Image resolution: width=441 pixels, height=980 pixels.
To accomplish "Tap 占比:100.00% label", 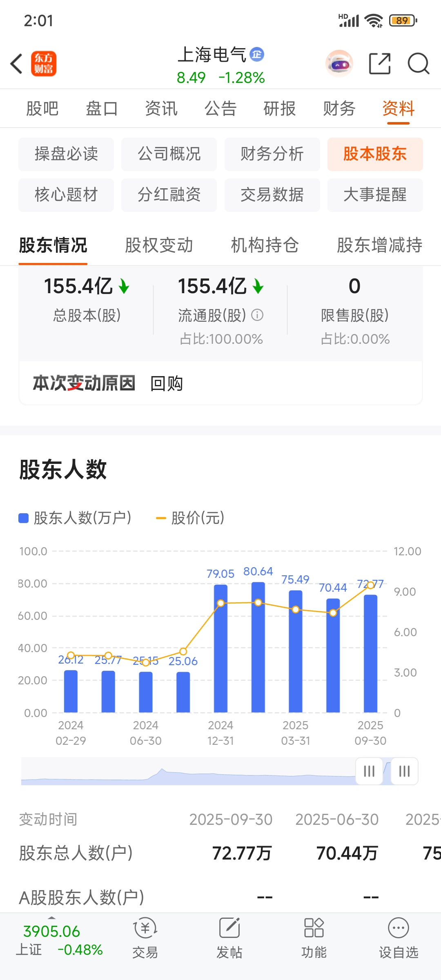I will (221, 339).
